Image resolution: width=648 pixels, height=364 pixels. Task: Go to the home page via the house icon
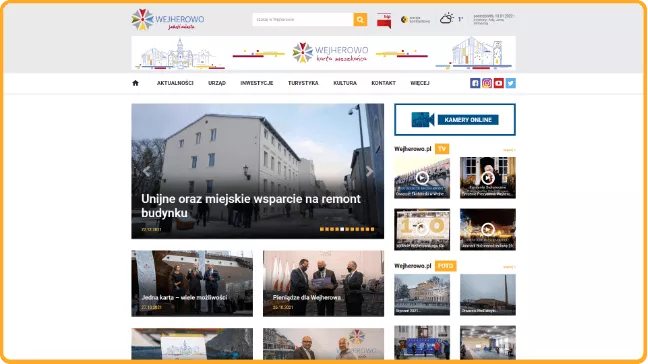[135, 83]
